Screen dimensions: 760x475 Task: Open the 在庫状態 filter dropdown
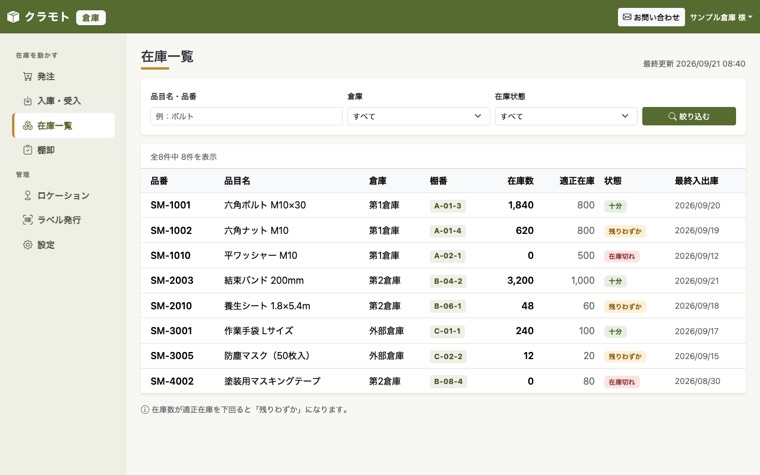566,116
